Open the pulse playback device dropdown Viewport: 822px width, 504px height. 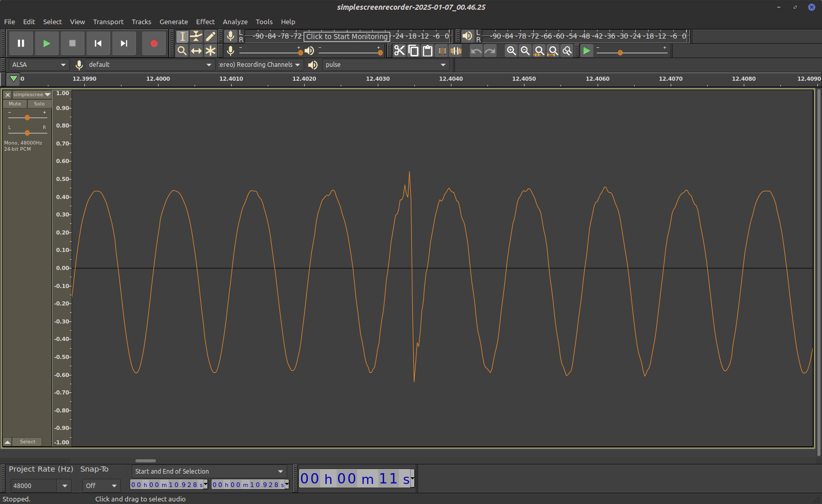[386, 65]
